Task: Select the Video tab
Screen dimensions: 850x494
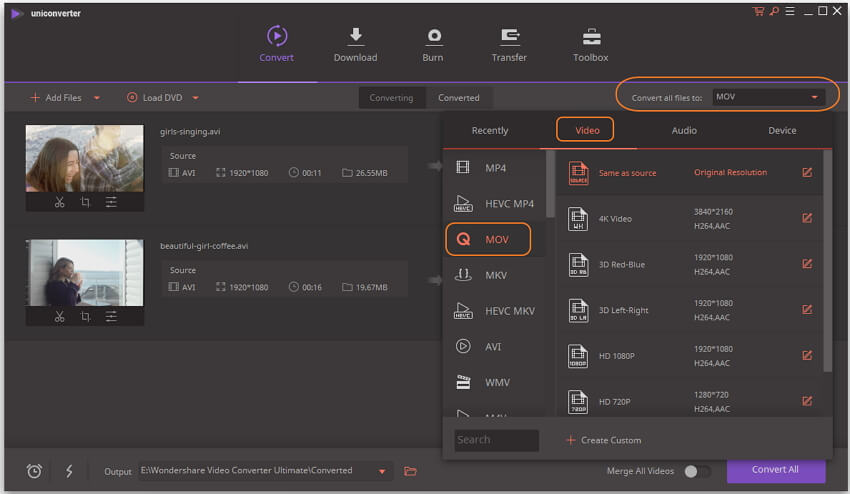Action: (x=587, y=130)
